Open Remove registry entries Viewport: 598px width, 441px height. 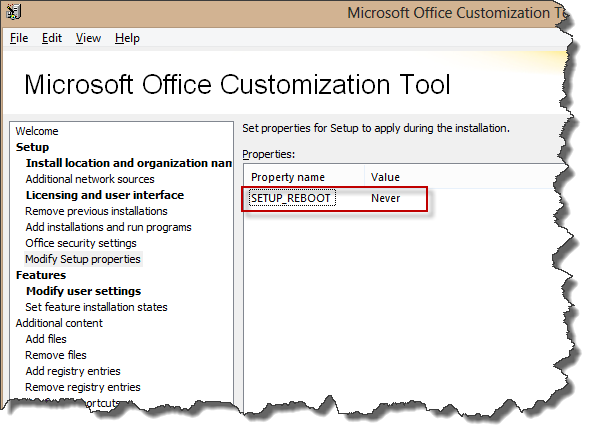pos(83,387)
